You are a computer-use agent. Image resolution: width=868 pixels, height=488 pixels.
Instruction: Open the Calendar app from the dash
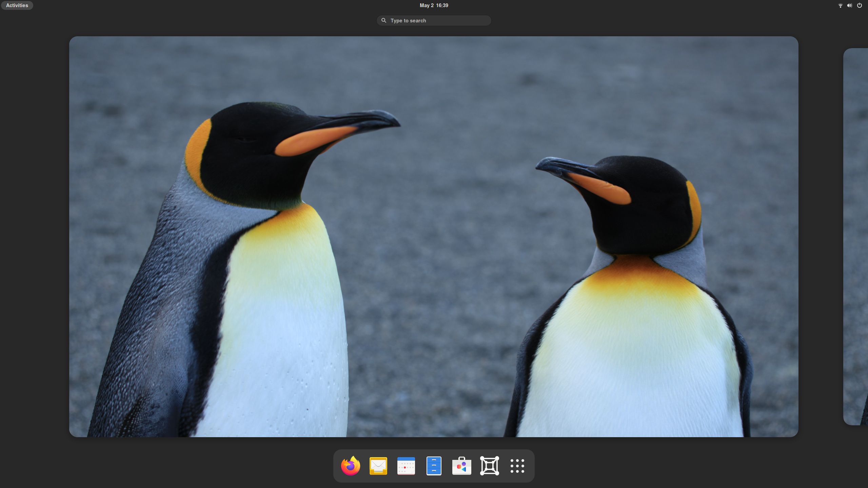[x=406, y=466]
